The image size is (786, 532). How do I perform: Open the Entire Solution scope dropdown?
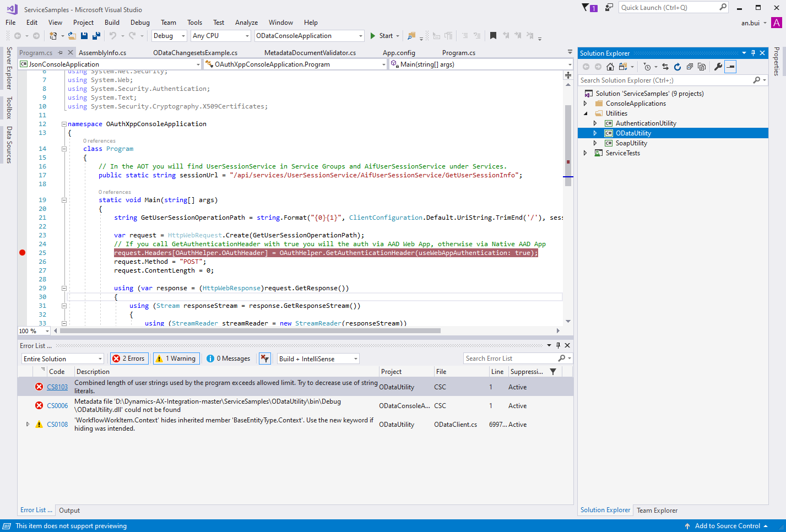(x=63, y=359)
